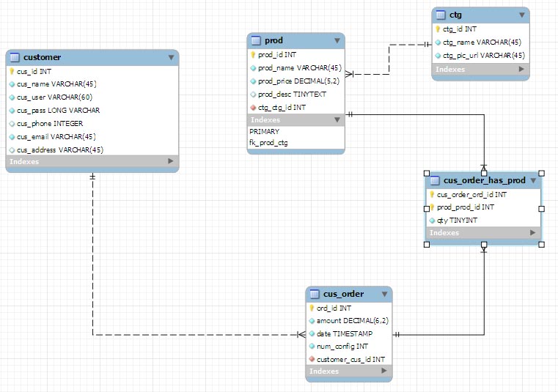Click the prod table header icon
Screen dimensions: 558x392
click(x=256, y=40)
